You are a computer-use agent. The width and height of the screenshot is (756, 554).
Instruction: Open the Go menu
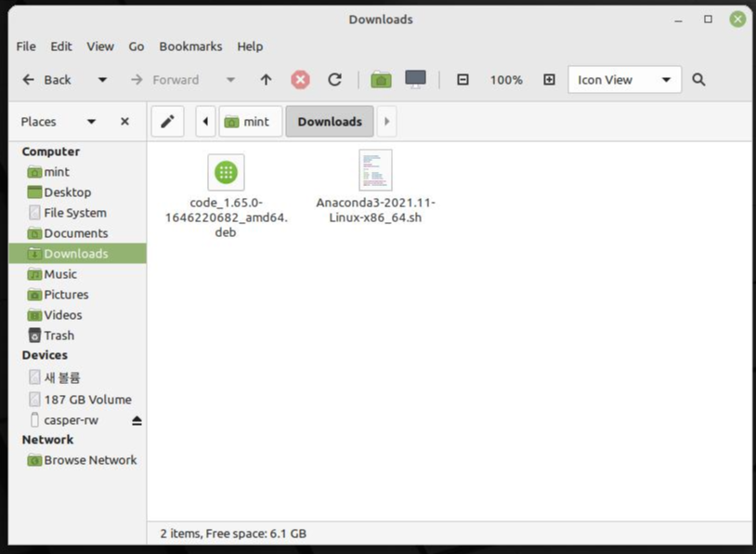pyautogui.click(x=137, y=46)
